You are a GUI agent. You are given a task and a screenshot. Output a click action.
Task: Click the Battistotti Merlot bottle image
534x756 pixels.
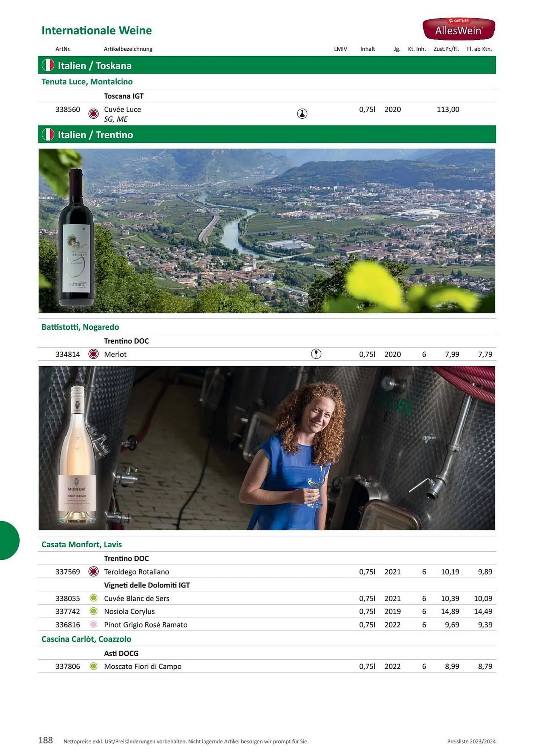[x=77, y=237]
